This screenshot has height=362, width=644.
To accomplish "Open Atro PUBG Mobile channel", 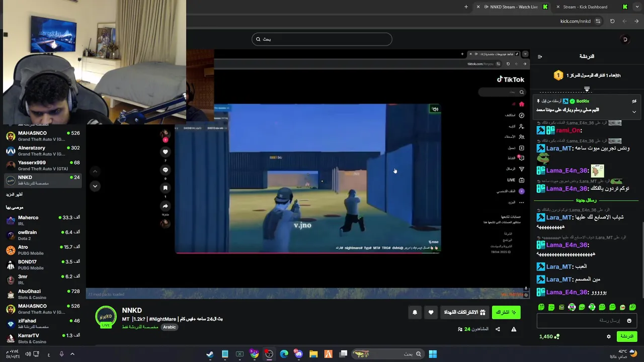I will point(43,250).
